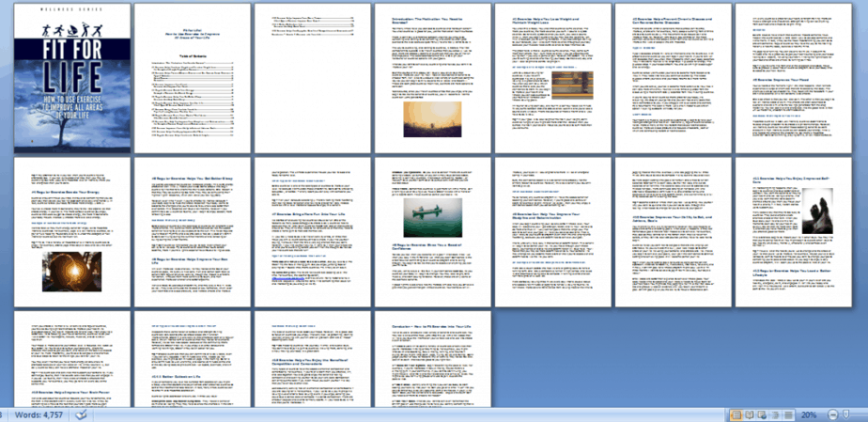Switch to Full Screen Reading view
868x422 pixels.
pos(750,414)
